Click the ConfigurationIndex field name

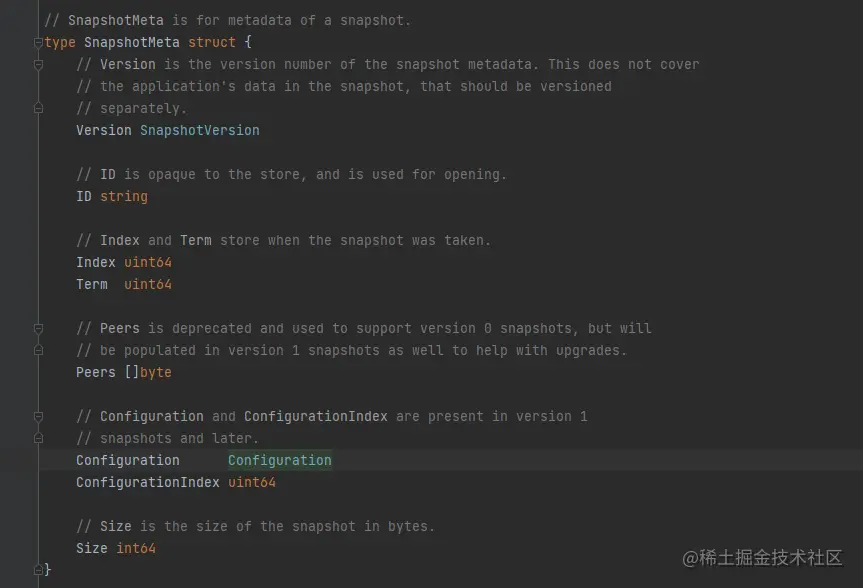(148, 482)
